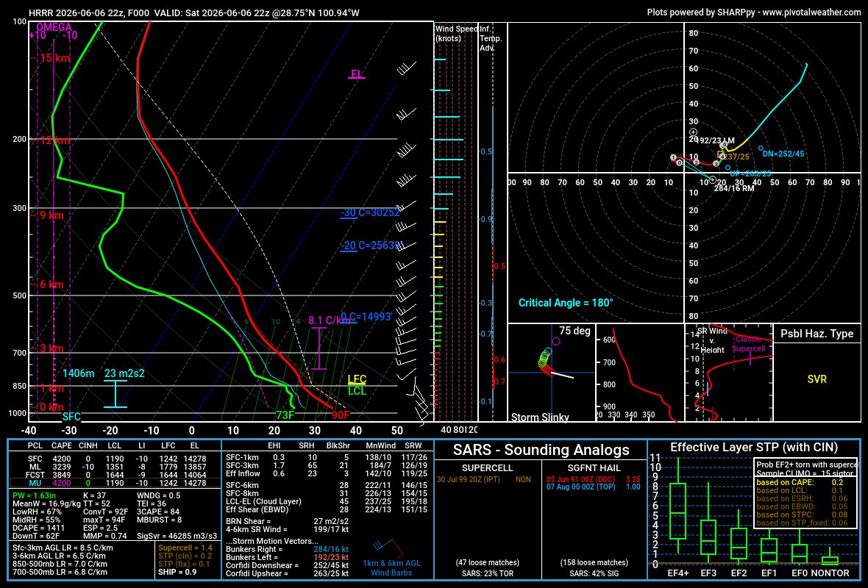Click the DN=252/45 hodograph marker label
Image resolution: width=868 pixels, height=588 pixels.
(x=783, y=154)
